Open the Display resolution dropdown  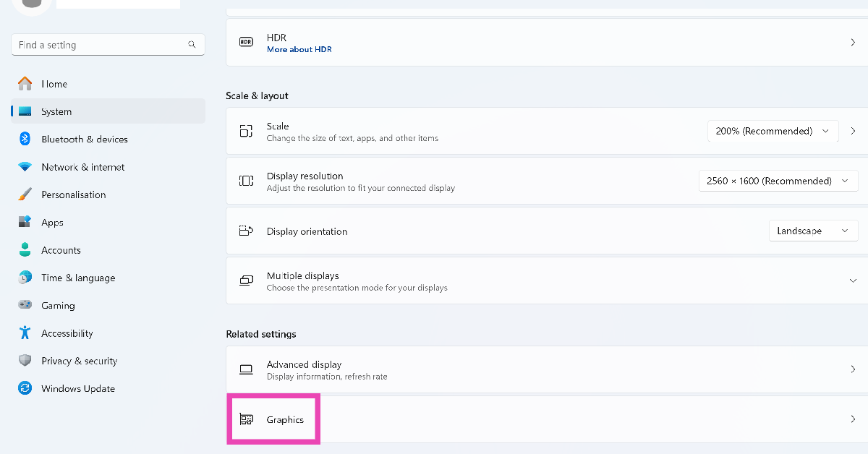[778, 181]
